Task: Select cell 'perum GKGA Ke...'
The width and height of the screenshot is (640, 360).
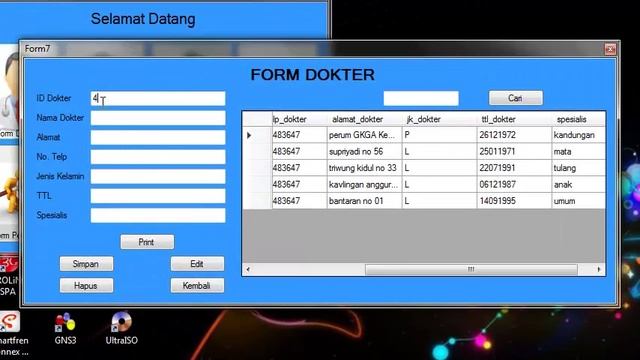Action: (364, 135)
